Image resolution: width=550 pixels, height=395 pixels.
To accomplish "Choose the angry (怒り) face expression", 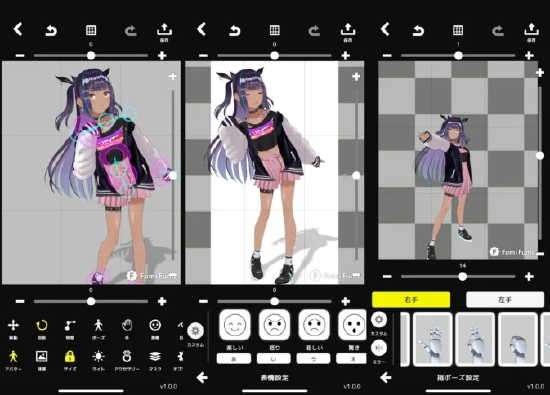I will (x=274, y=325).
